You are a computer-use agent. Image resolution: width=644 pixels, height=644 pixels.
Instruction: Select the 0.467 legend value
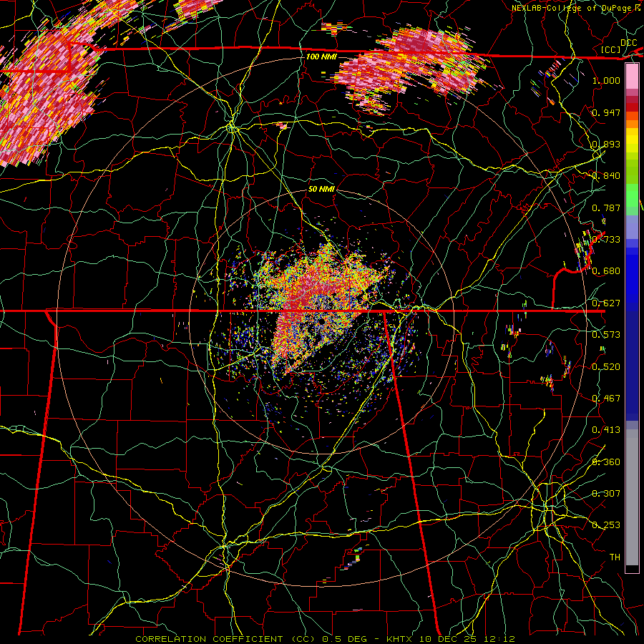point(606,399)
